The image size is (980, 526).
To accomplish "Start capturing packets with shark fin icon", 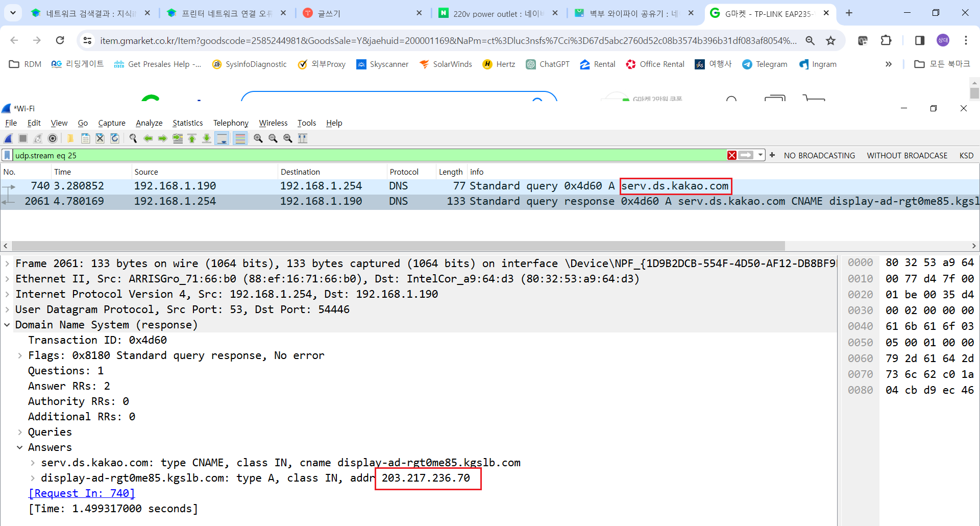I will click(x=9, y=138).
